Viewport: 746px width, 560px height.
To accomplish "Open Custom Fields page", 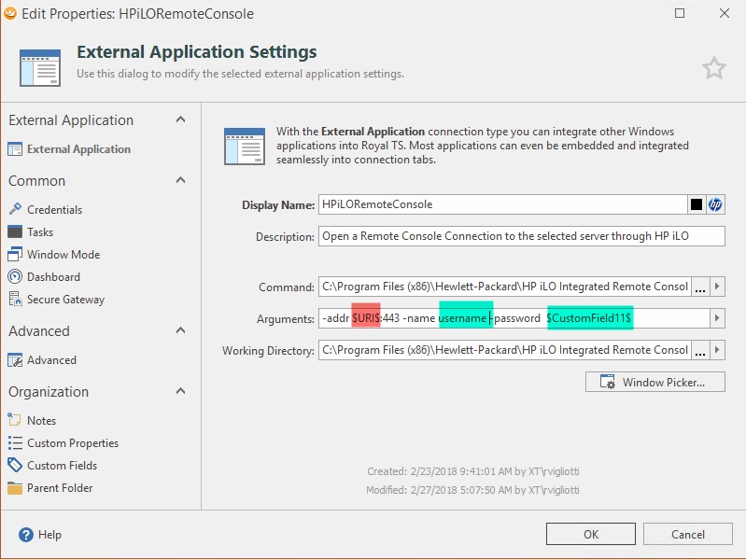I will 62,466.
